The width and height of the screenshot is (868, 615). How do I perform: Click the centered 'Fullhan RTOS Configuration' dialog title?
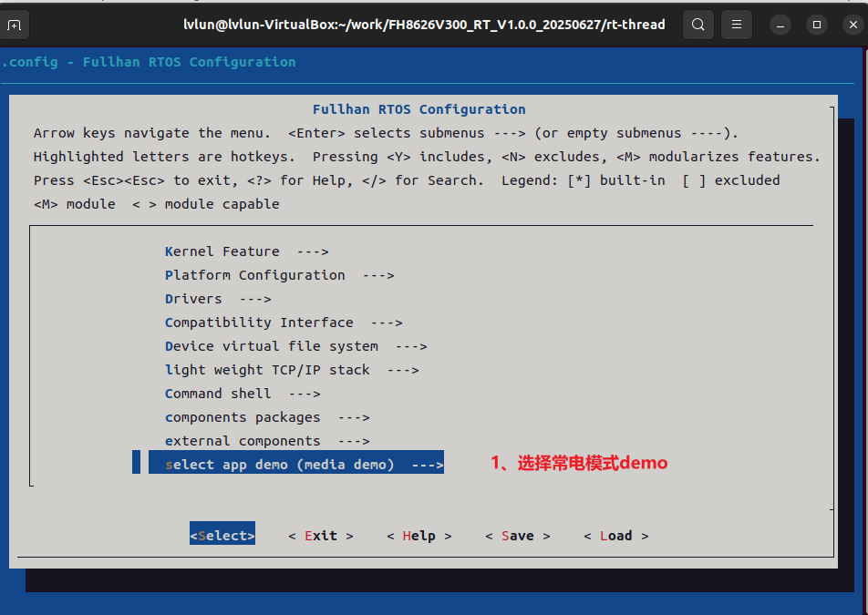click(419, 109)
